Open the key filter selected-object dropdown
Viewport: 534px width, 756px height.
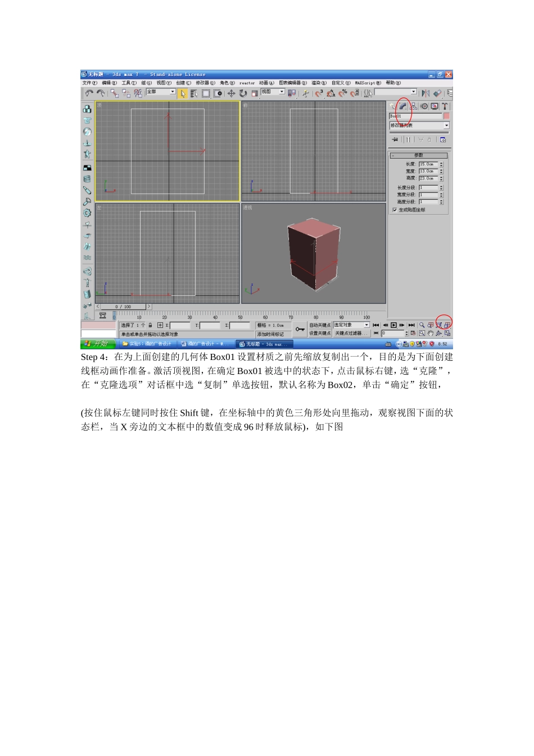click(x=351, y=325)
